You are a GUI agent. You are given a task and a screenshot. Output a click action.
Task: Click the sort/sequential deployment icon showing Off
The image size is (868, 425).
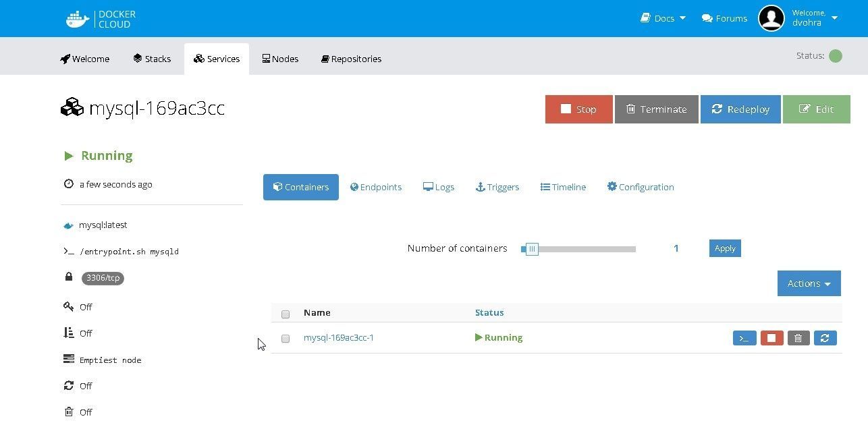[68, 333]
